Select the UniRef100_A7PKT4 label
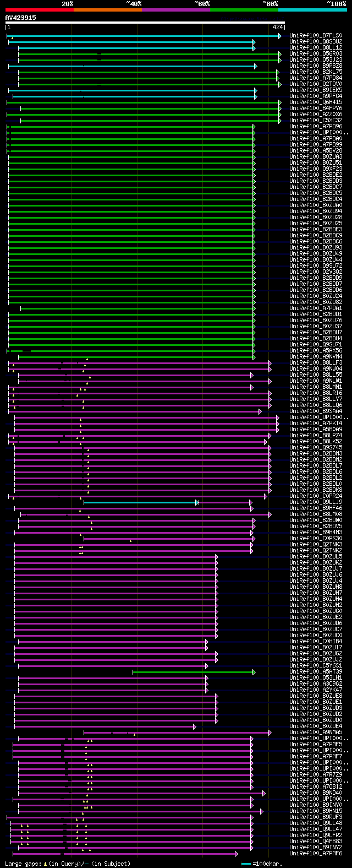Image resolution: width=352 pixels, height=868 pixels. click(x=316, y=424)
